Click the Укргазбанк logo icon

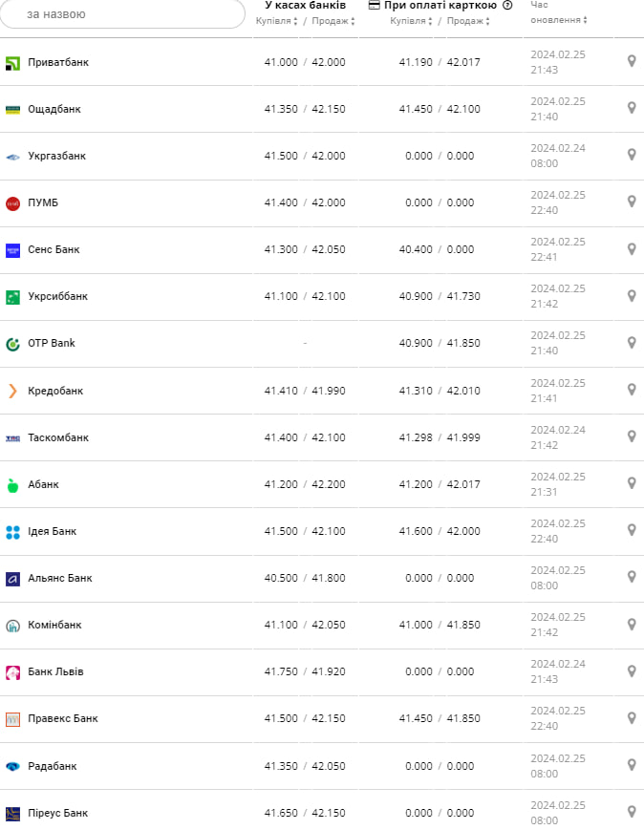pyautogui.click(x=12, y=156)
